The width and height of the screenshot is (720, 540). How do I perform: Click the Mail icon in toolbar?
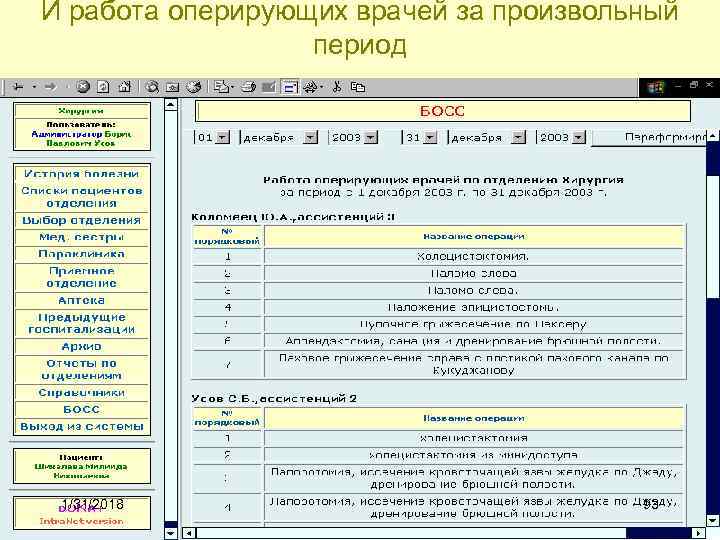pos(222,87)
